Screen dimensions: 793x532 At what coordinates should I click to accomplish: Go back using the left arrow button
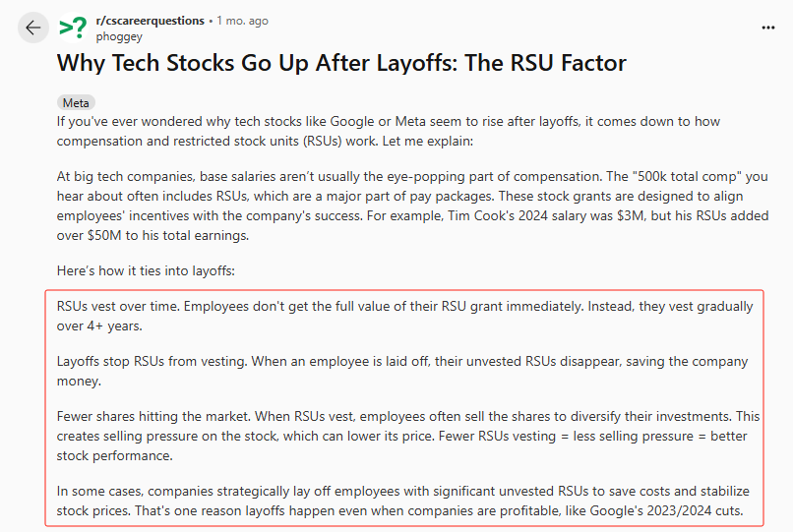(x=33, y=28)
